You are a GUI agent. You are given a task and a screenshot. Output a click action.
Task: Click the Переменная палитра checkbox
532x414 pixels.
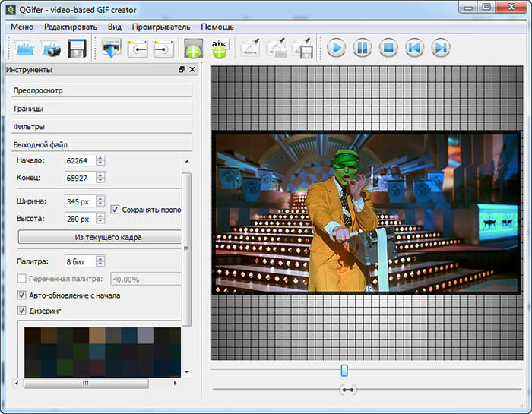tap(22, 279)
